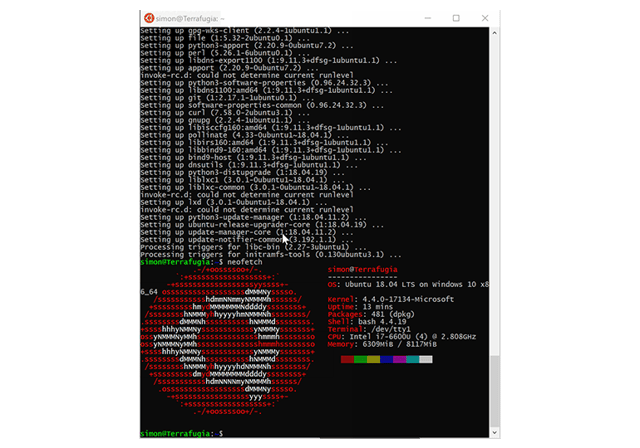Click the 'OS: Ubuntu 18.04 LTS' line
Viewport: 640px width, 448px height.
click(408, 284)
